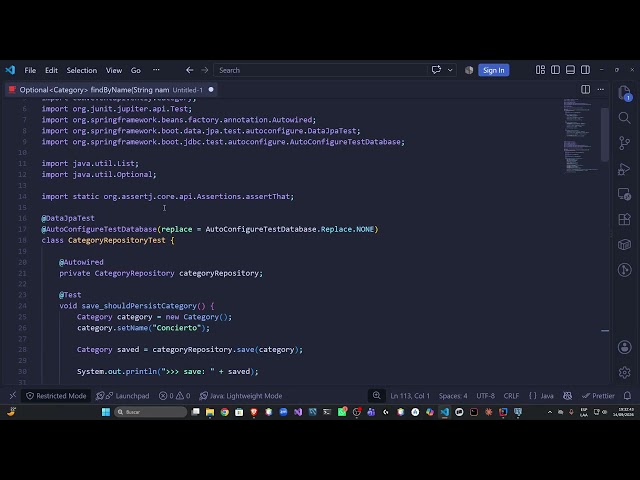The width and height of the screenshot is (640, 480).
Task: Open Notifications bell
Action: click(x=627, y=396)
